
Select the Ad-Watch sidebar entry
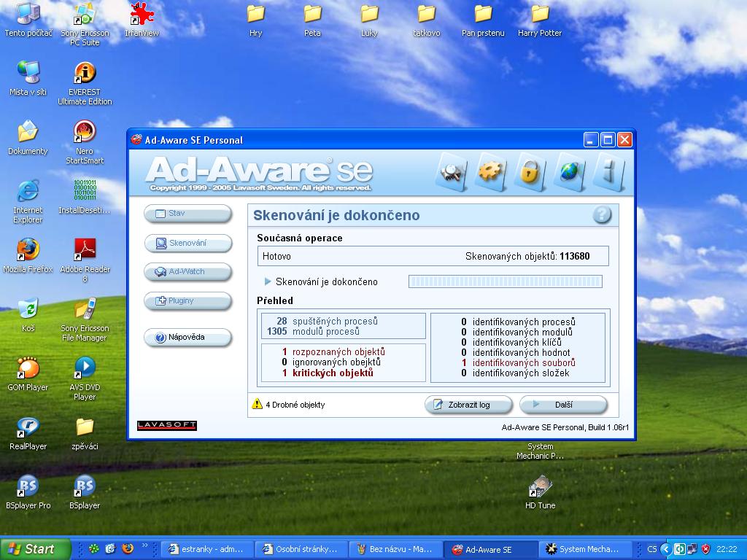pyautogui.click(x=187, y=272)
